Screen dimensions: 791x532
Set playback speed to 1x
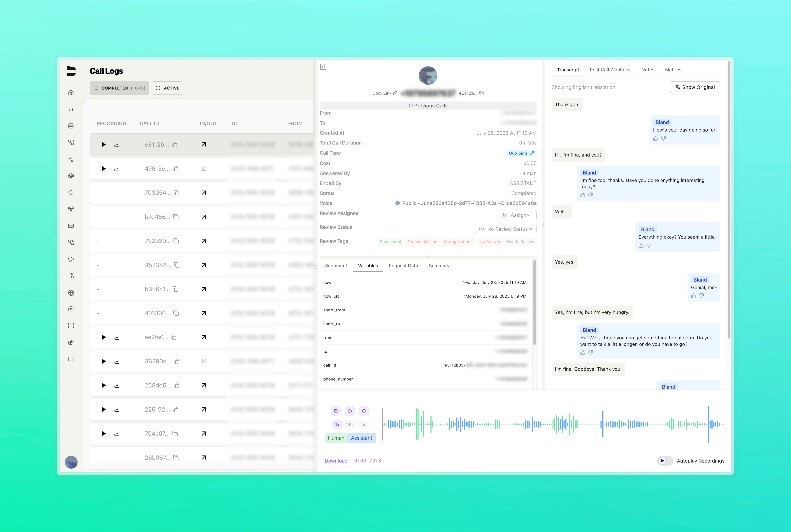click(337, 425)
